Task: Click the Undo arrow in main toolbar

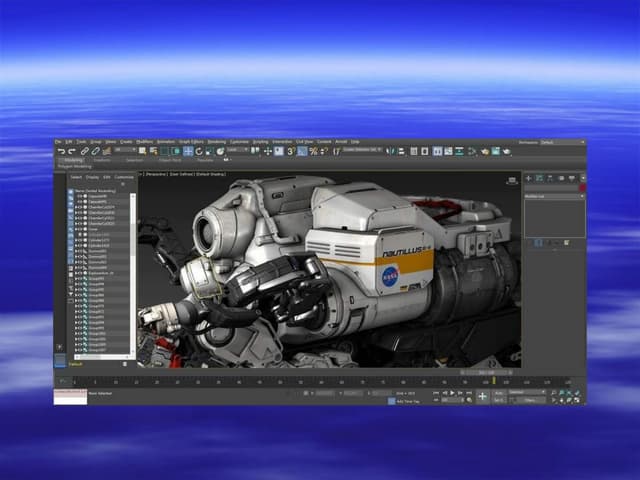Action: click(x=60, y=151)
